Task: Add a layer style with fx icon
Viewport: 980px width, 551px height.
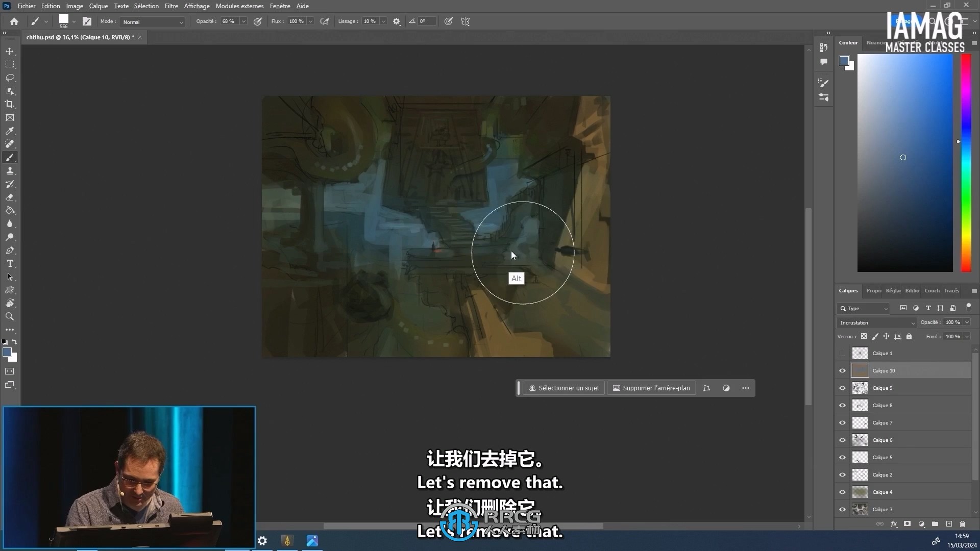Action: point(894,524)
